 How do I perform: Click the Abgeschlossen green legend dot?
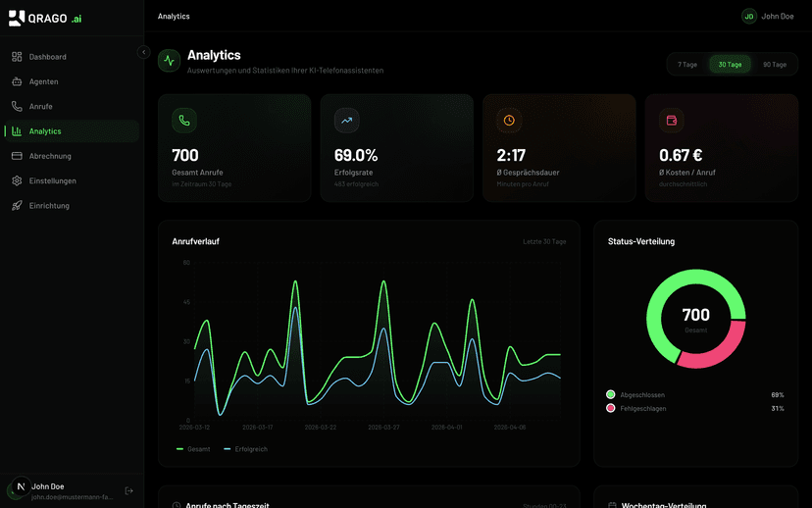click(611, 394)
